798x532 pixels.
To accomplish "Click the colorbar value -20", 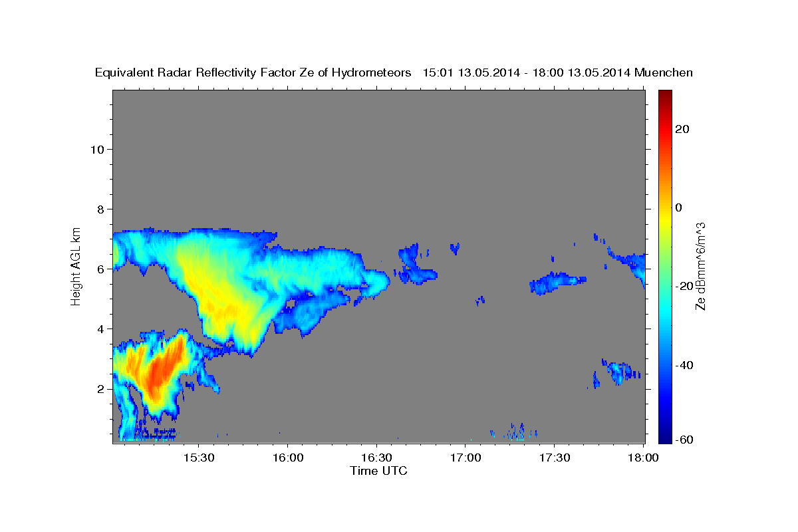I will 684,286.
